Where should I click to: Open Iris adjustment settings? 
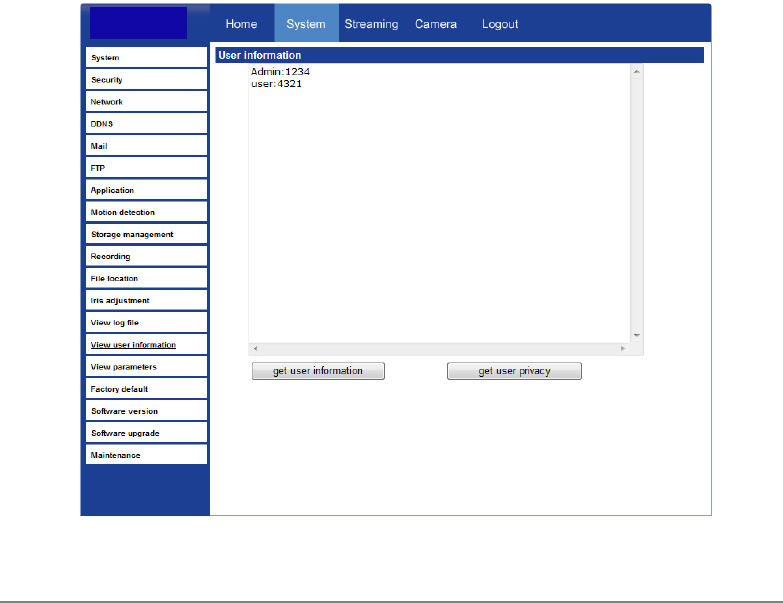146,300
